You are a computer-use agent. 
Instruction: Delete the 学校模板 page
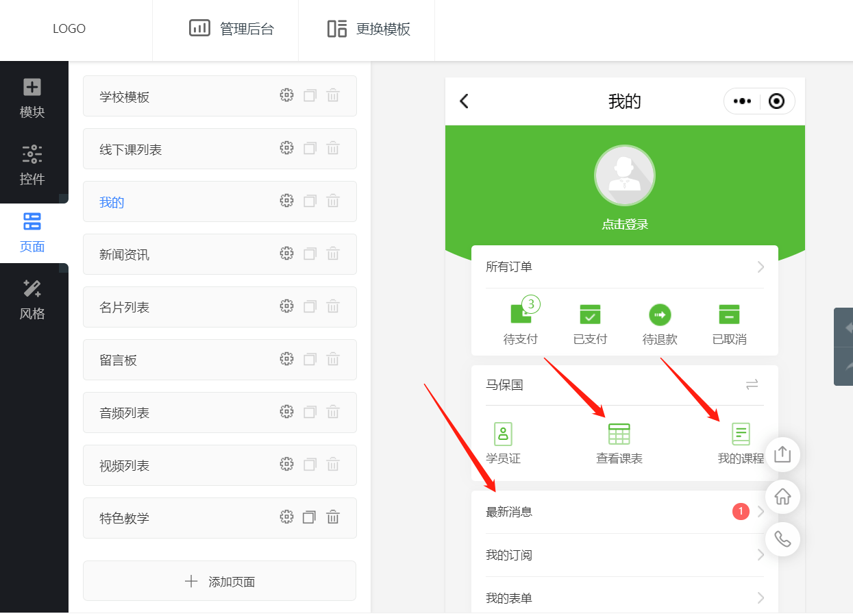(x=333, y=95)
